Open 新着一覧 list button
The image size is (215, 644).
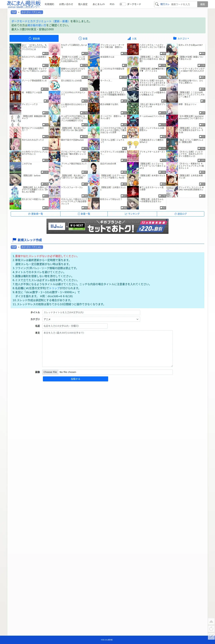tap(84, 214)
